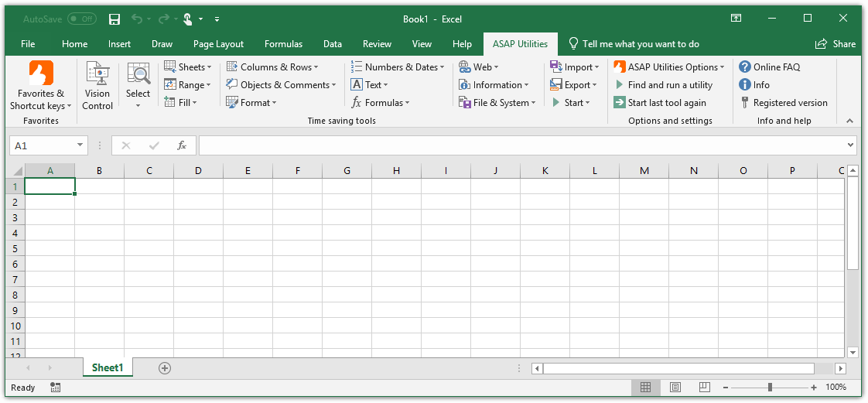Switch to the Formulas ribbon tab
The height and width of the screenshot is (403, 868).
283,44
